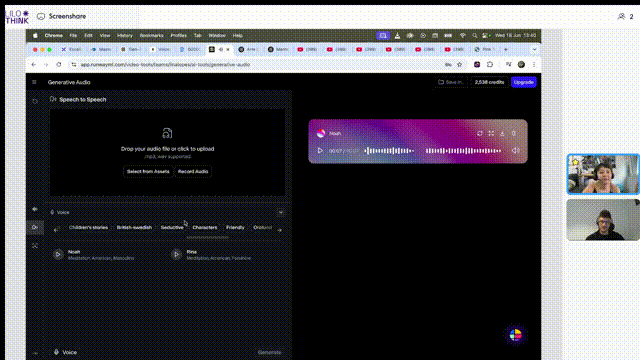This screenshot has height=360, width=640.
Task: Bookmark this page with star icon
Action: [x=460, y=64]
